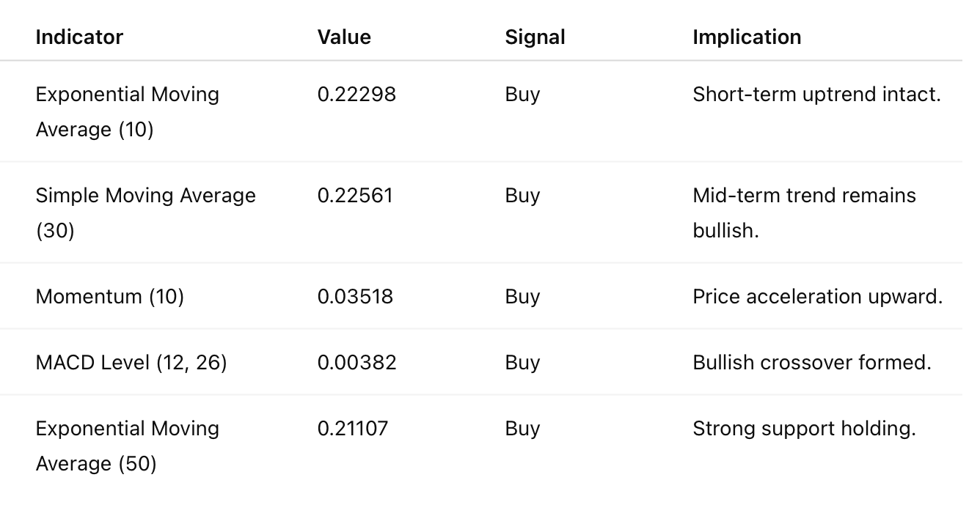Click 'Mid-term trend remains bullish.' text
Screen dimensions: 980x513
pyautogui.click(x=804, y=213)
